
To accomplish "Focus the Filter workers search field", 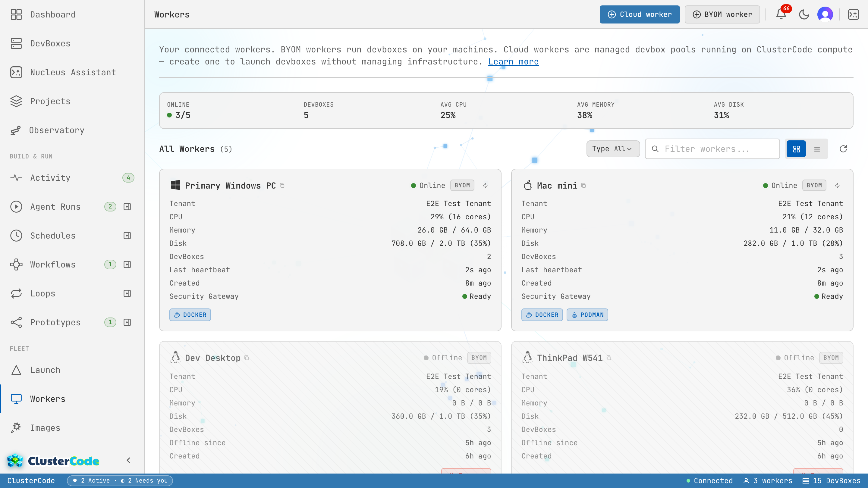I will pyautogui.click(x=712, y=149).
